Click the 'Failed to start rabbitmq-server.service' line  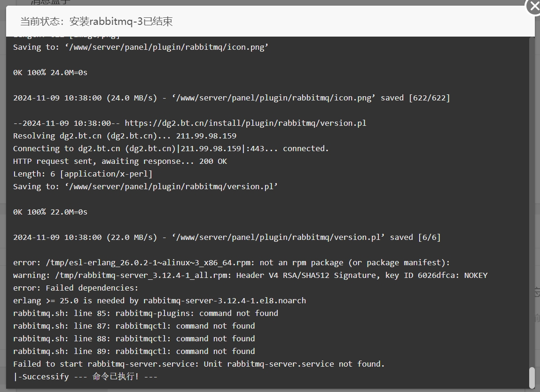pos(199,364)
